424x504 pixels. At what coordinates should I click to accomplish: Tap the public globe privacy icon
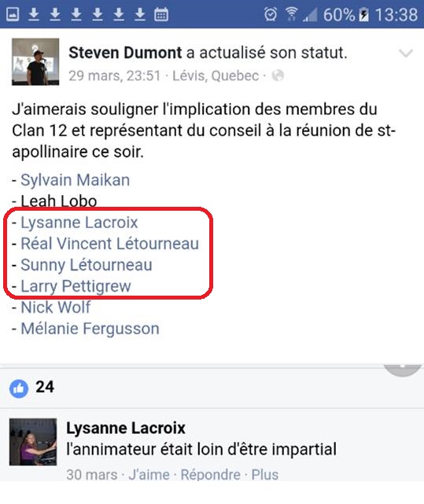[x=278, y=75]
